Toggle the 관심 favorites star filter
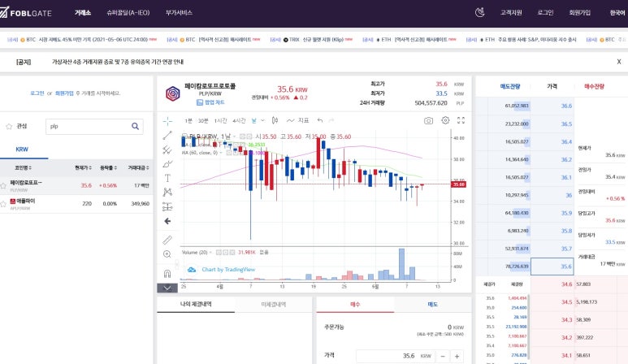Image resolution: width=628 pixels, height=364 pixels. coord(9,127)
